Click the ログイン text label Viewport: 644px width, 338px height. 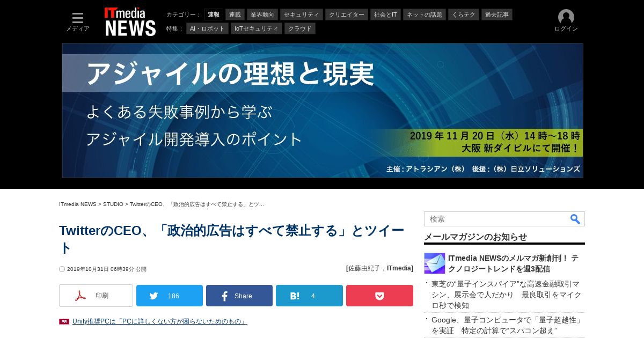pyautogui.click(x=566, y=29)
